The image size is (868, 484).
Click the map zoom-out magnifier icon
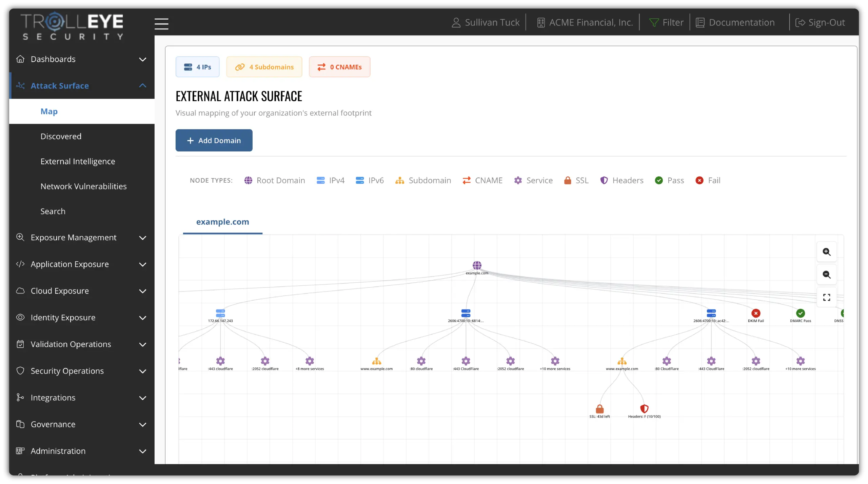tap(826, 275)
